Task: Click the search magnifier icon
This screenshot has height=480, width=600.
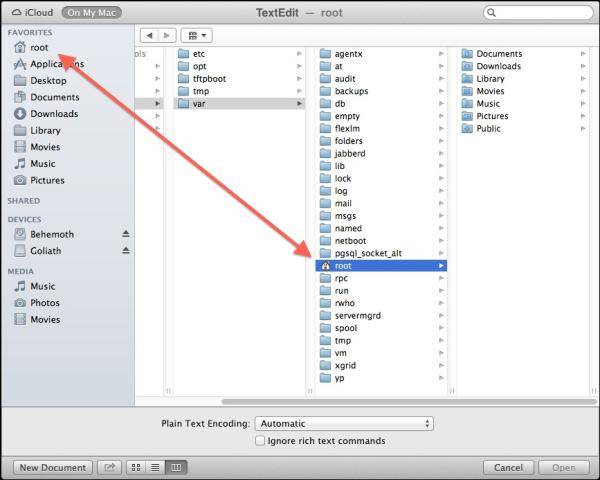Action: [492, 13]
